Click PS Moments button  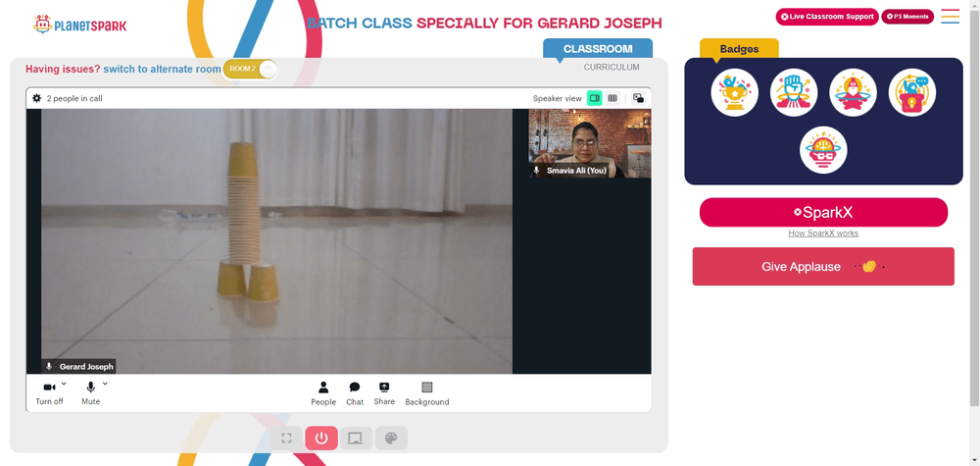pos(907,17)
